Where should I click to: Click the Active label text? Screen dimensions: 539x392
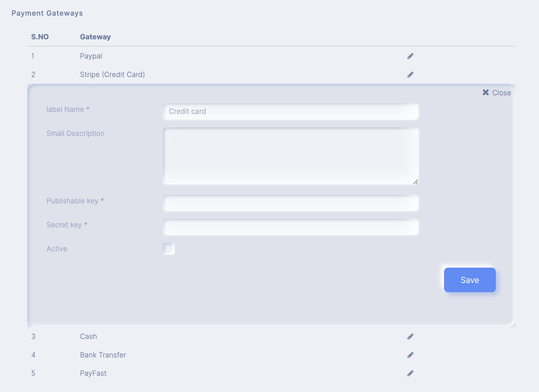(x=57, y=249)
